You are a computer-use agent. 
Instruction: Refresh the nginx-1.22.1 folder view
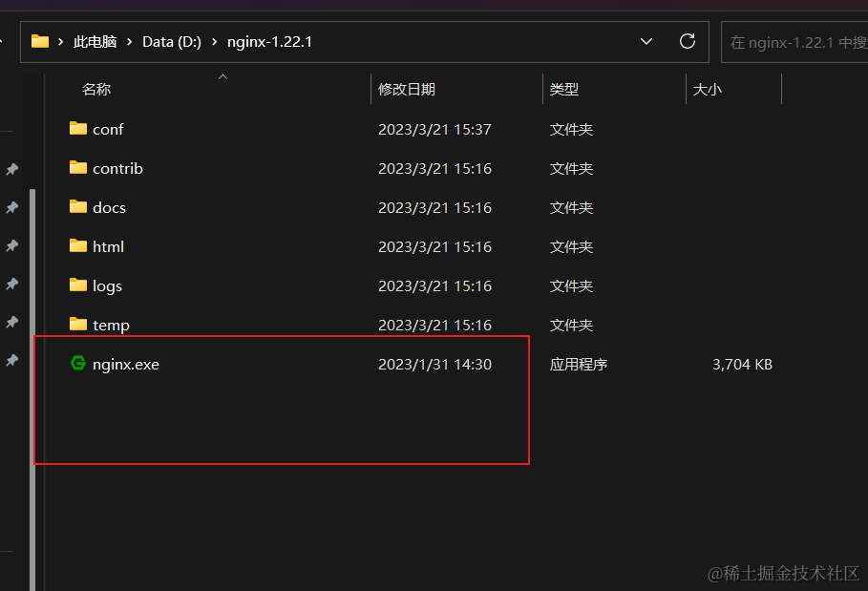point(687,41)
